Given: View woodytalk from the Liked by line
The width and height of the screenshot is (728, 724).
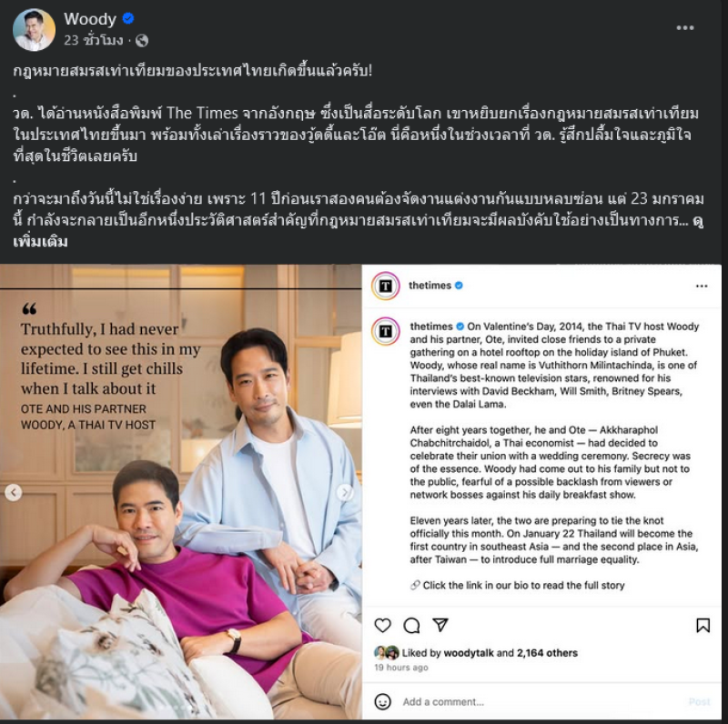Looking at the screenshot, I should (469, 653).
